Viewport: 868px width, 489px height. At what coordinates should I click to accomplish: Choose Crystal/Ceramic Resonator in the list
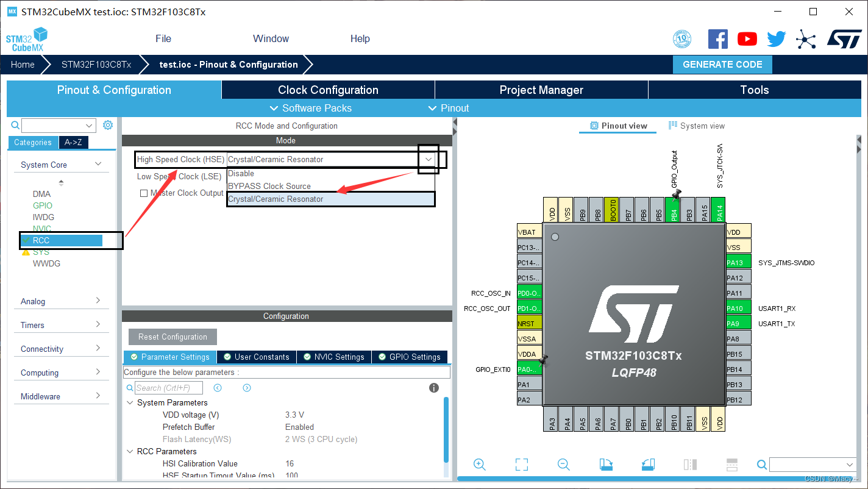331,199
